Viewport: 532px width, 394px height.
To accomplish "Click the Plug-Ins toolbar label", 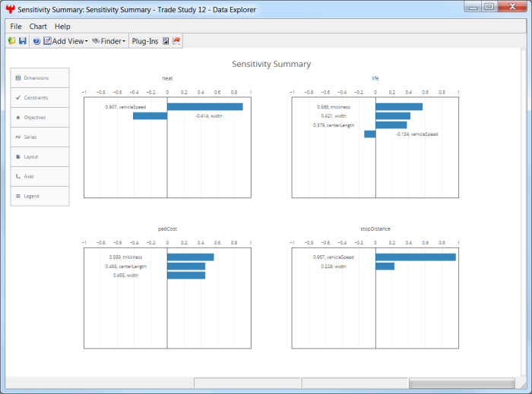I will (144, 41).
